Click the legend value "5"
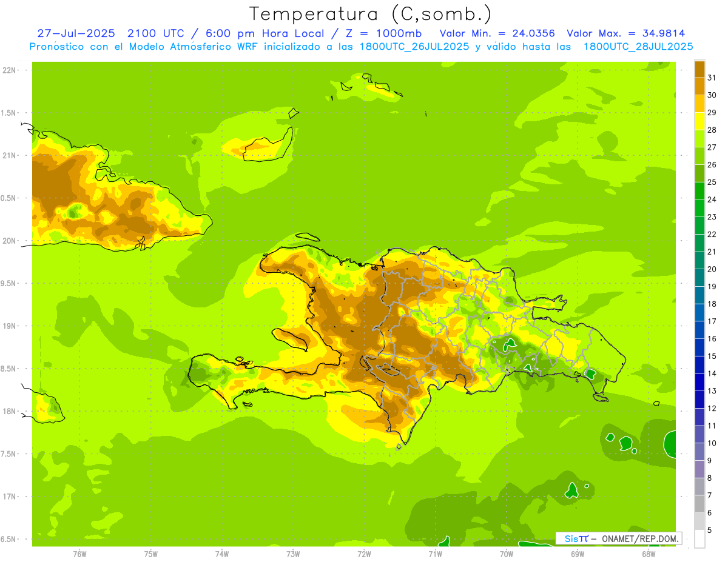Image resolution: width=728 pixels, height=562 pixels. click(710, 530)
